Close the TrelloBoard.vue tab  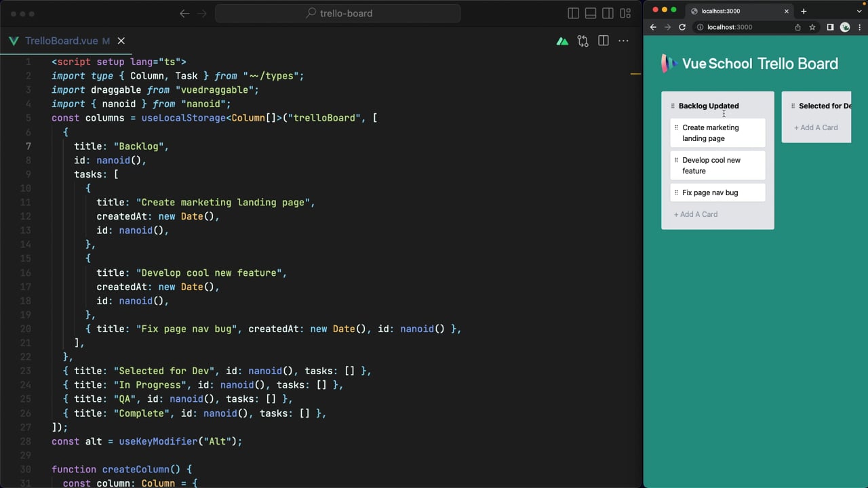(x=121, y=41)
